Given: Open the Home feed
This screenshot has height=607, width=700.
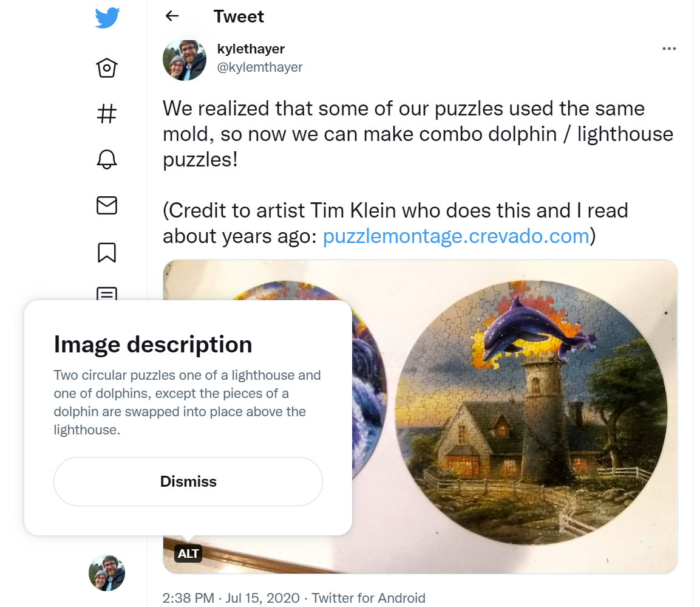Looking at the screenshot, I should [x=107, y=67].
